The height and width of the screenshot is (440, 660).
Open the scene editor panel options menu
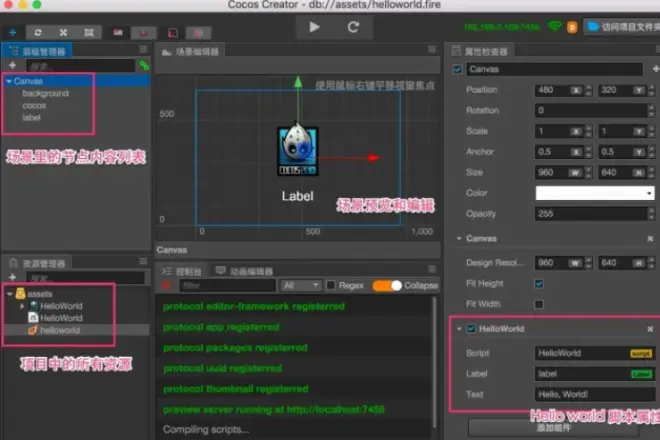tap(432, 50)
